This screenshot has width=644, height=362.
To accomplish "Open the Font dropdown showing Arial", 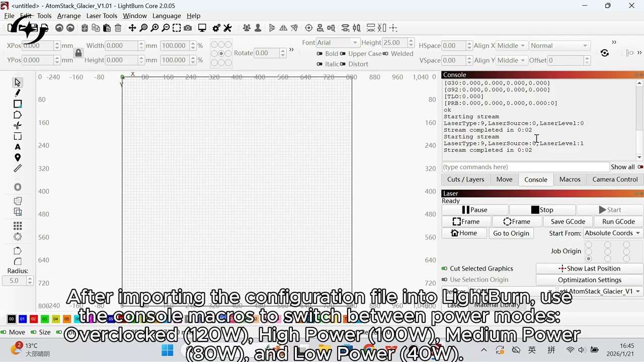I will point(338,43).
